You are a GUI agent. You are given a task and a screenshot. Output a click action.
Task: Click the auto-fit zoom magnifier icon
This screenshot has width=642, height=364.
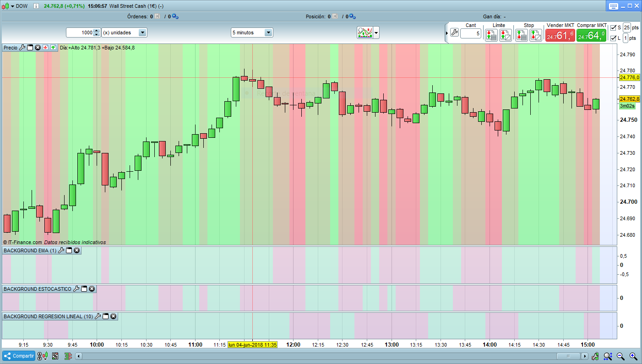[x=608, y=356]
